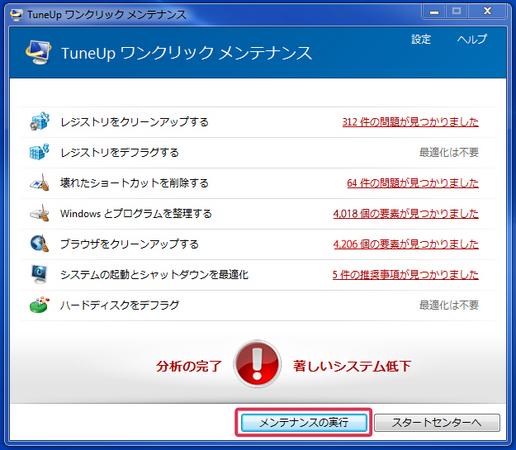The height and width of the screenshot is (450, 516).
Task: Click the 著しいシステム低下 status text
Action: (x=352, y=366)
